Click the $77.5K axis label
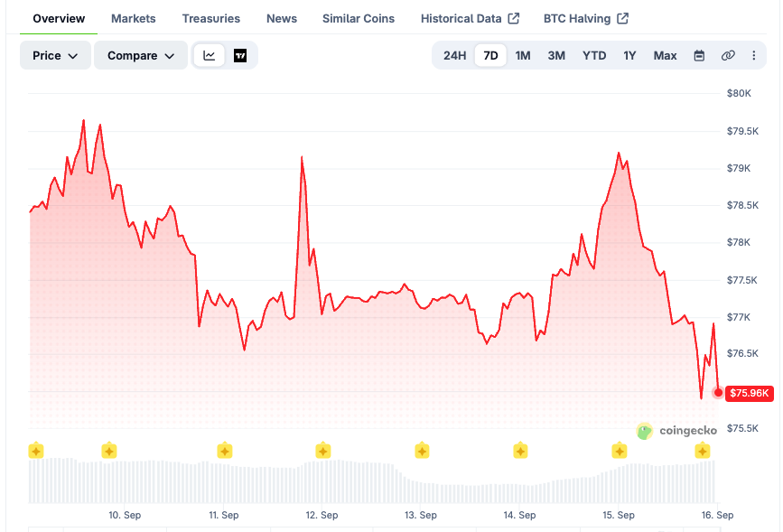The height and width of the screenshot is (532, 783). point(742,280)
